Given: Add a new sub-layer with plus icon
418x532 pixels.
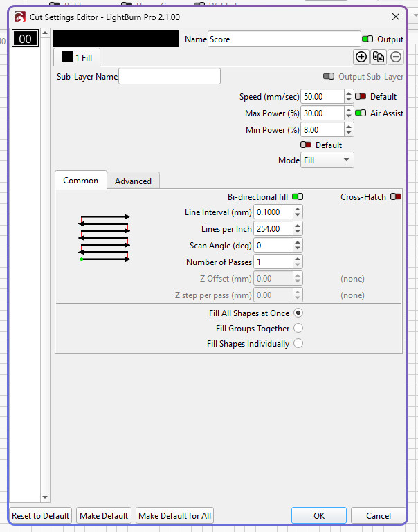Looking at the screenshot, I should coord(361,57).
